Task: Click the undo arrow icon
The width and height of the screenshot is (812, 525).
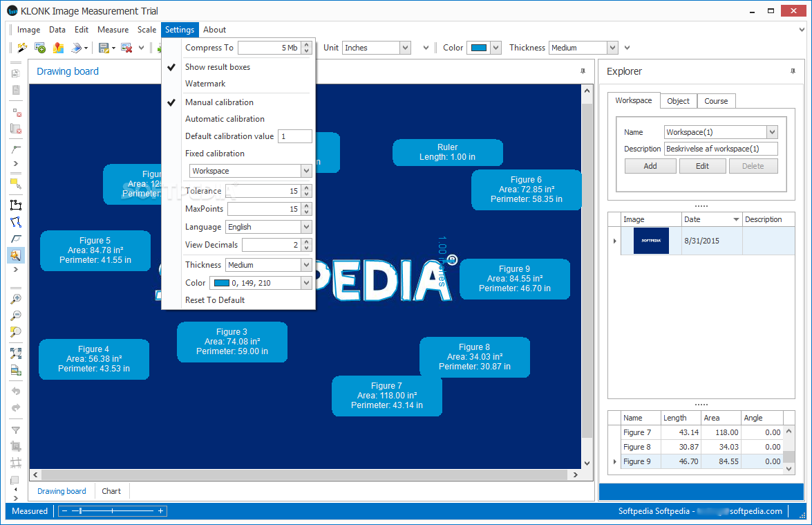Action: tap(16, 392)
